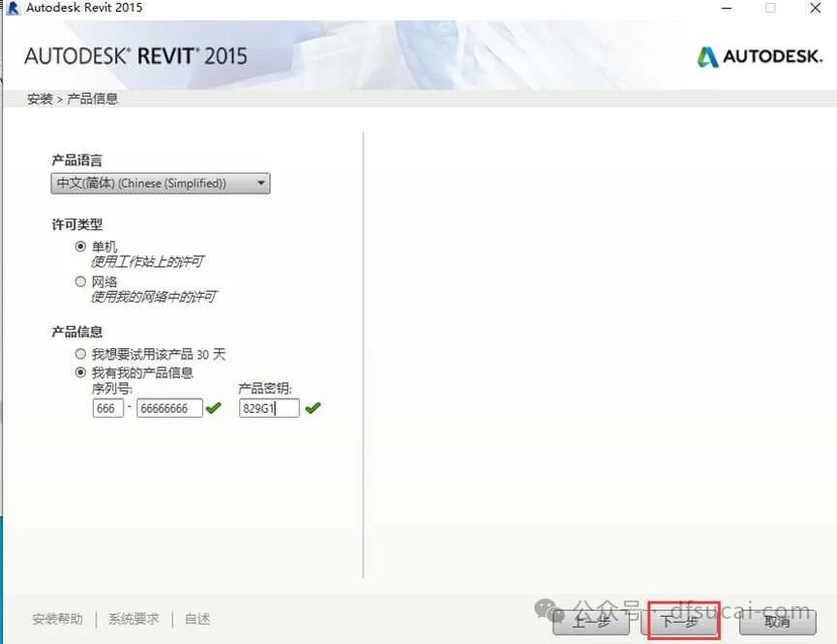The height and width of the screenshot is (644, 837).
Task: Click the 安装 > 产品信息 breadcrumb text
Action: click(x=72, y=99)
